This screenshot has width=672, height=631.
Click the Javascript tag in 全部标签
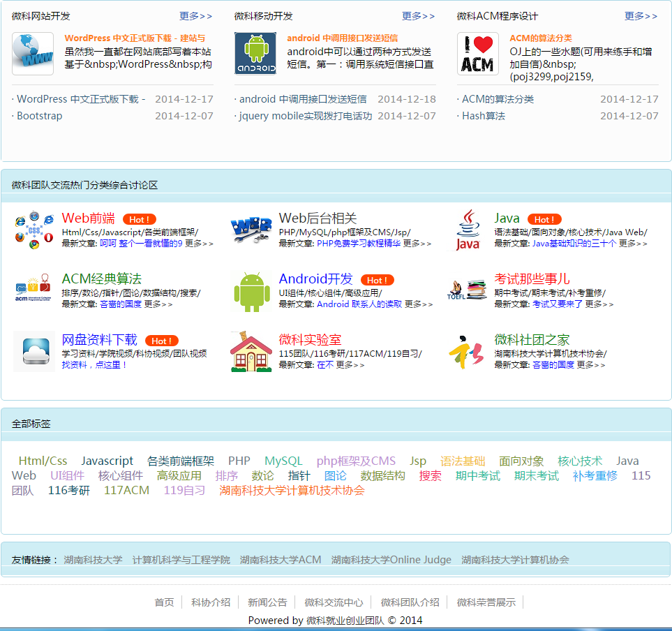point(107,461)
